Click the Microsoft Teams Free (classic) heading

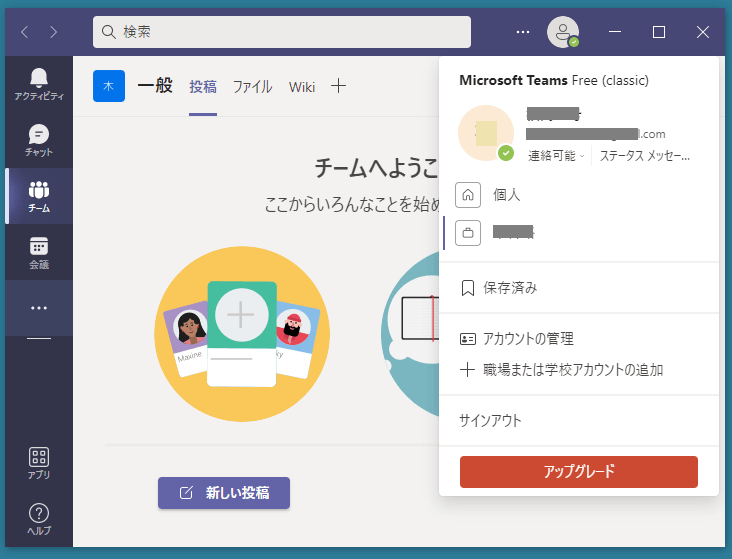(x=554, y=80)
